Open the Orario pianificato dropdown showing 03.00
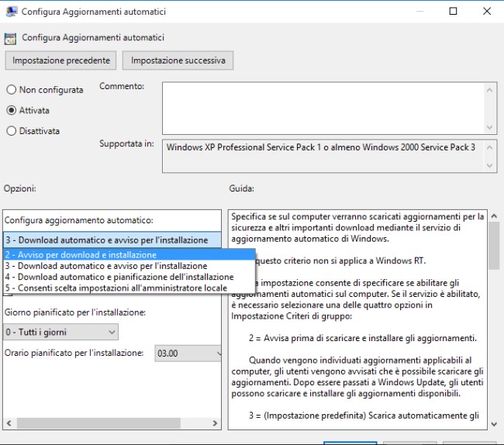 pyautogui.click(x=188, y=354)
